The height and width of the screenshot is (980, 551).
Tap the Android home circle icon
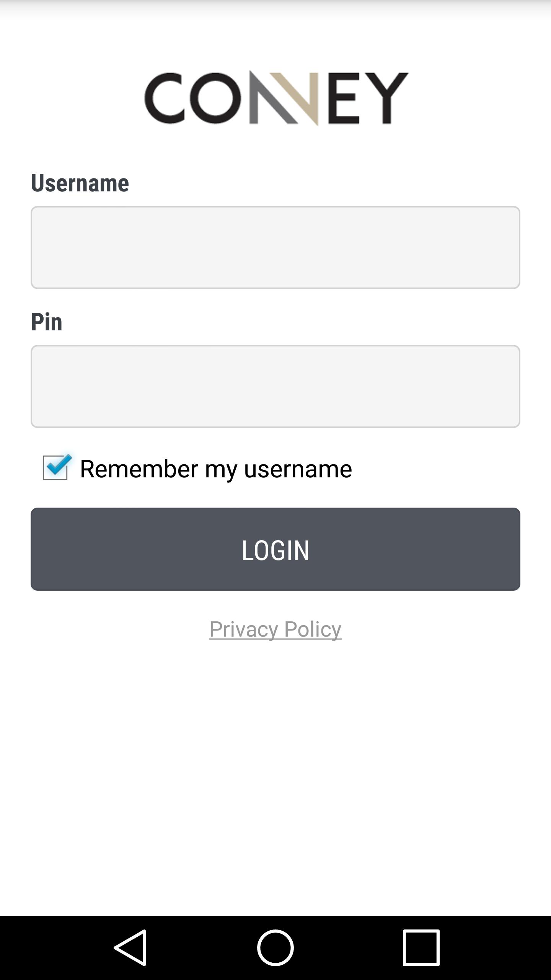pos(275,948)
